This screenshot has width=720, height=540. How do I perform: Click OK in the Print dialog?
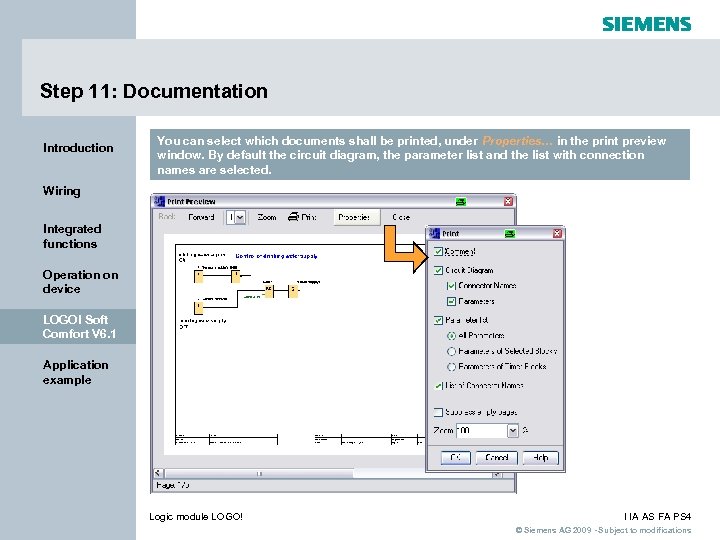(x=456, y=458)
